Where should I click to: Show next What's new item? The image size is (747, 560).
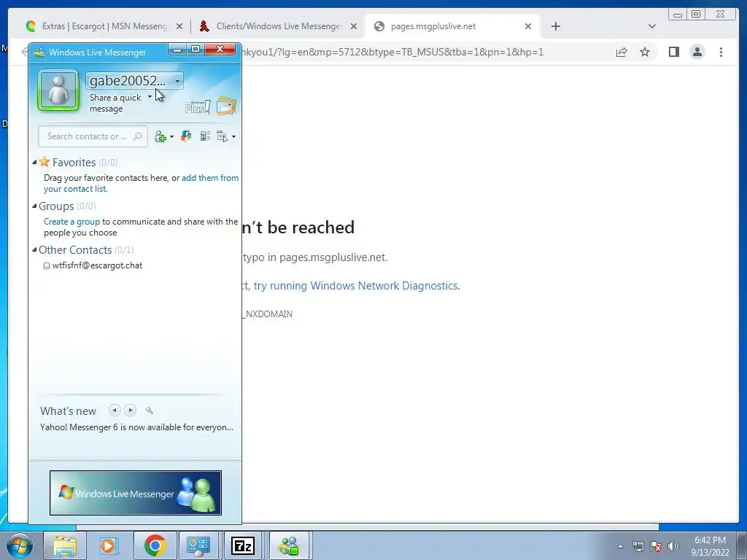coord(130,410)
